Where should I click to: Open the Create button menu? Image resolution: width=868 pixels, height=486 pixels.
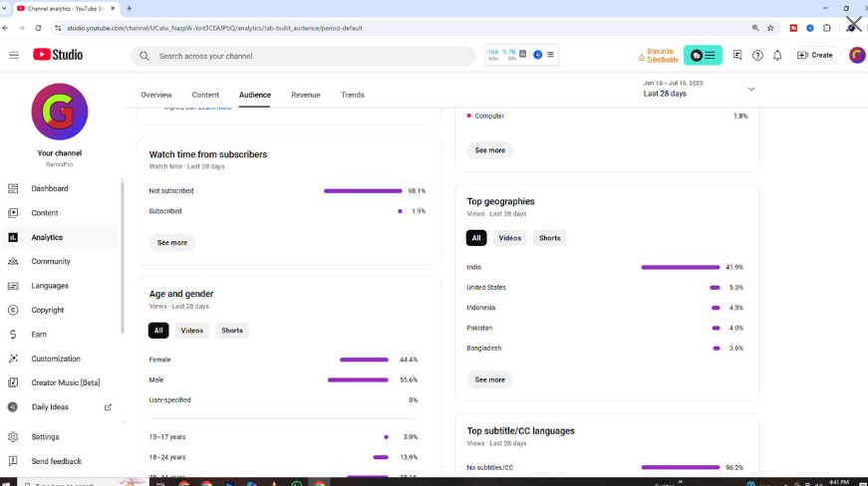tap(815, 56)
